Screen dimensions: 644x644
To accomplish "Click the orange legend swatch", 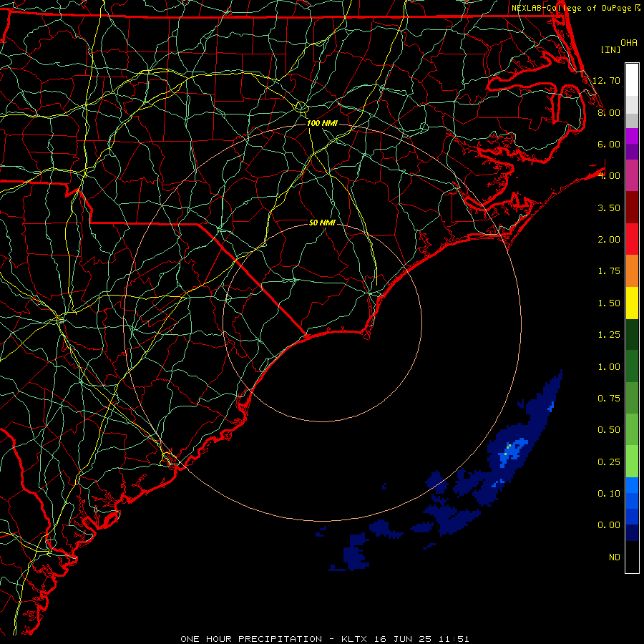I will (632, 271).
